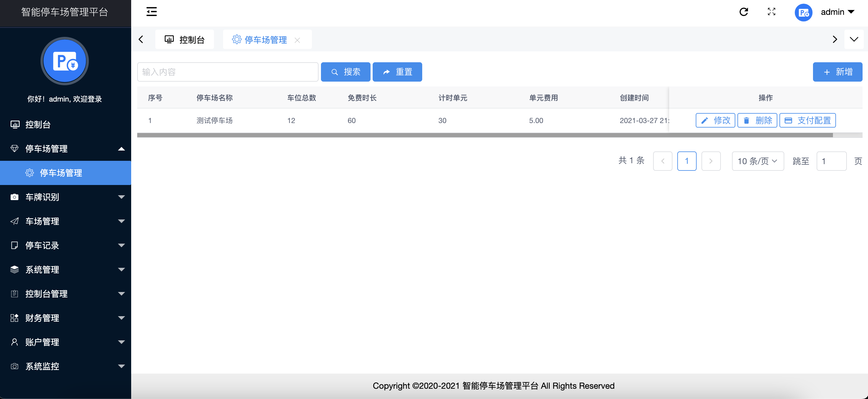Close the 停车场管理 tab

pos(298,40)
